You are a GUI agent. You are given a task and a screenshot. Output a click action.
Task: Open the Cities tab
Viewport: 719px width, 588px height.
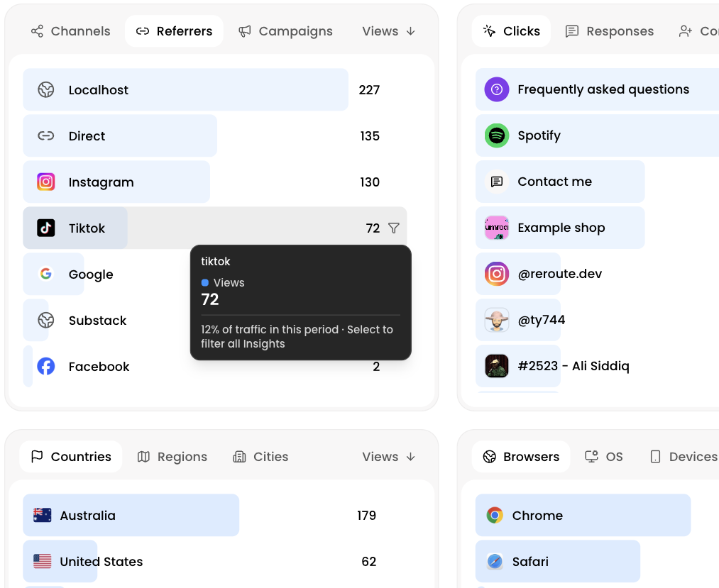coord(260,457)
